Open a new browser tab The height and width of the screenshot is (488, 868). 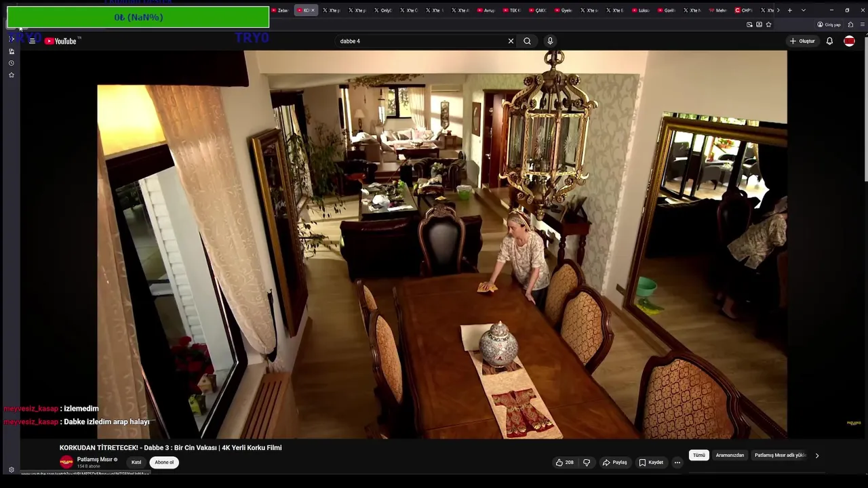tap(789, 10)
